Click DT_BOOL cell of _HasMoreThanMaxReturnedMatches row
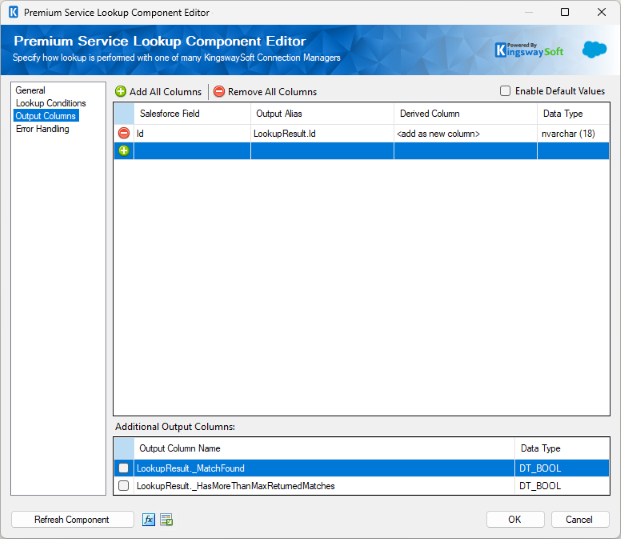The image size is (621, 539). [562, 486]
